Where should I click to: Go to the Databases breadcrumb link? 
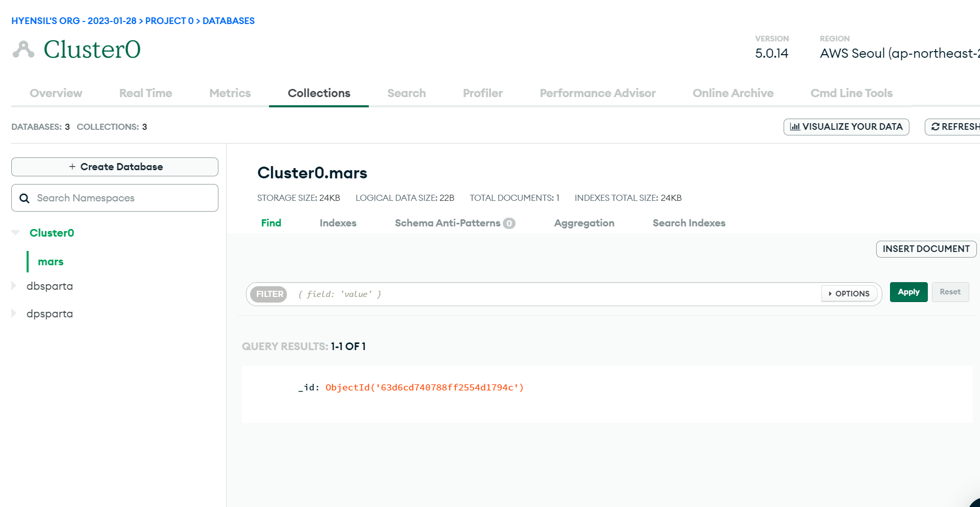[x=229, y=21]
